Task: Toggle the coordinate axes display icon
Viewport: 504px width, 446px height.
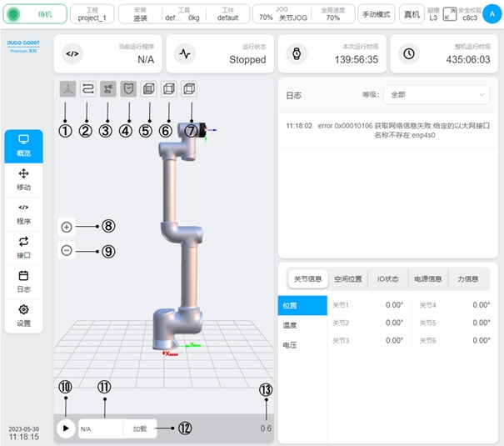Action: (x=67, y=88)
